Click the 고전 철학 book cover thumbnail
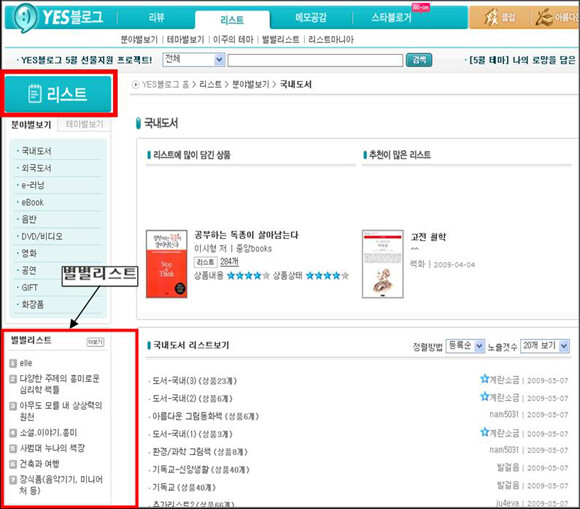 pos(382,264)
